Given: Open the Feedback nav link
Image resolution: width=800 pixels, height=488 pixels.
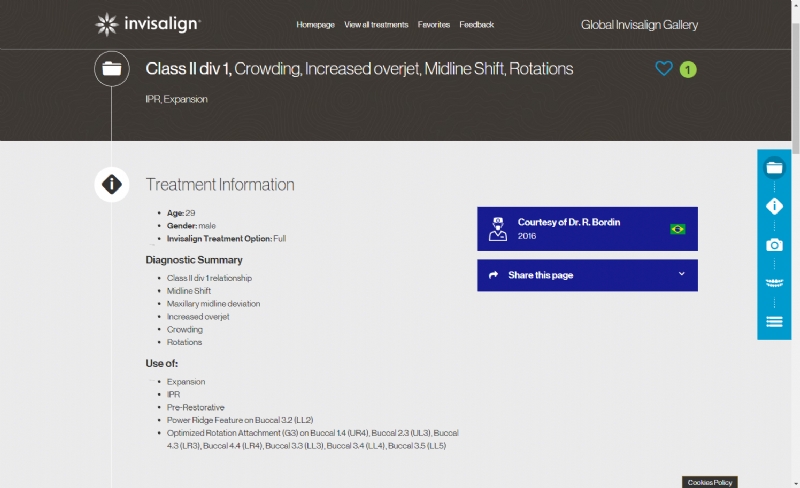Looking at the screenshot, I should [477, 25].
